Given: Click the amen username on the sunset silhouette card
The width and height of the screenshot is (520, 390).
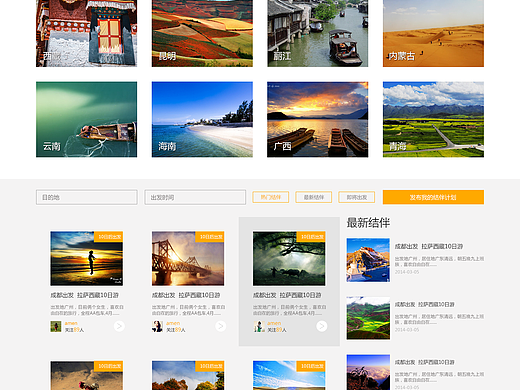Looking at the screenshot, I should coord(71,323).
